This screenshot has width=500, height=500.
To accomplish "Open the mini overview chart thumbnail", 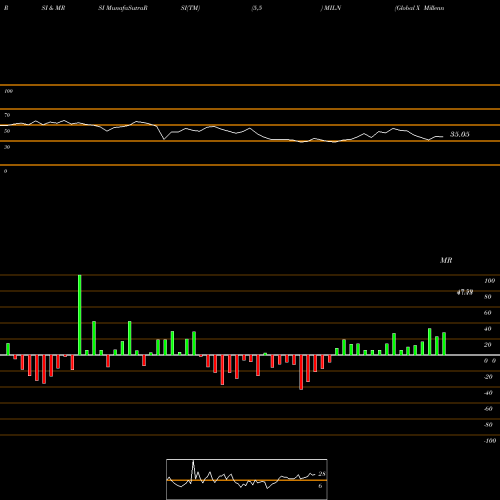I will click(x=247, y=479).
